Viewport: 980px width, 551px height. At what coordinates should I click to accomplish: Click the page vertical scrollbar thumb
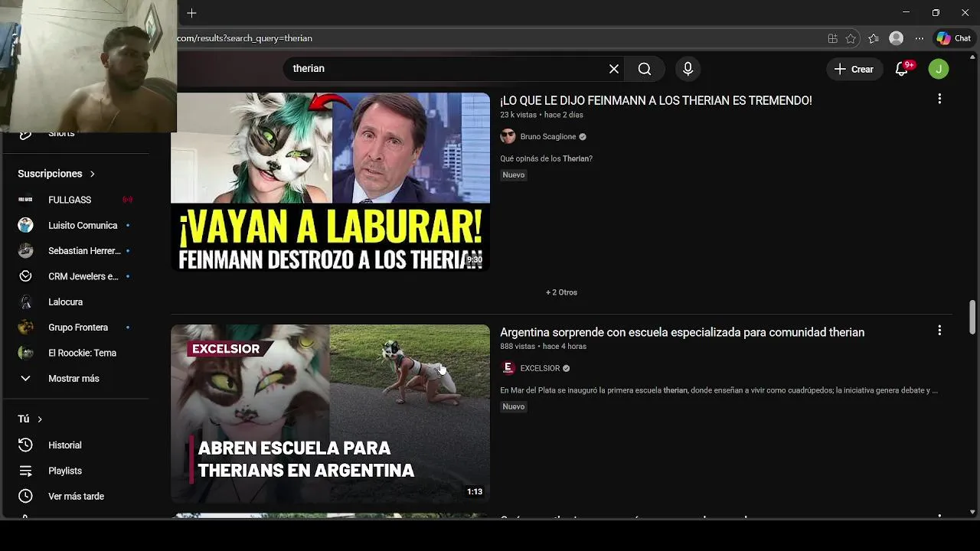click(x=973, y=317)
